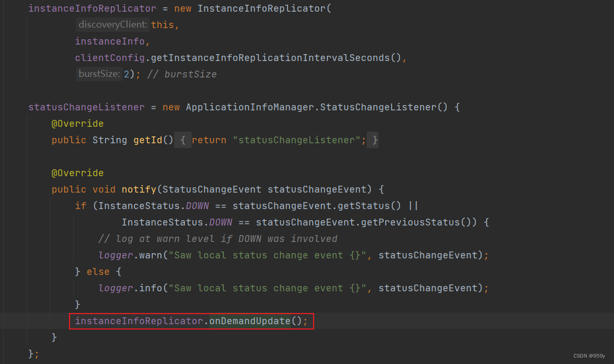Click the burstSize: parameter inlay hint
This screenshot has width=614, height=364.
point(99,74)
